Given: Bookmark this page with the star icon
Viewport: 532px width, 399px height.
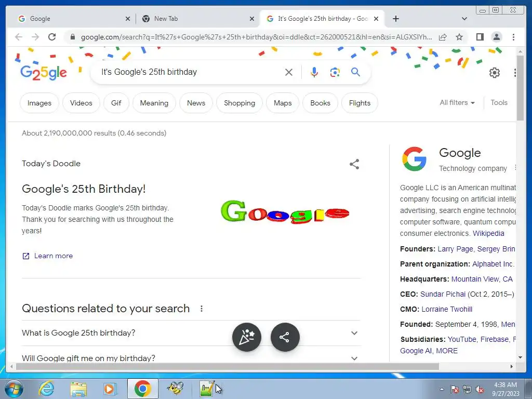Looking at the screenshot, I should click(x=459, y=37).
